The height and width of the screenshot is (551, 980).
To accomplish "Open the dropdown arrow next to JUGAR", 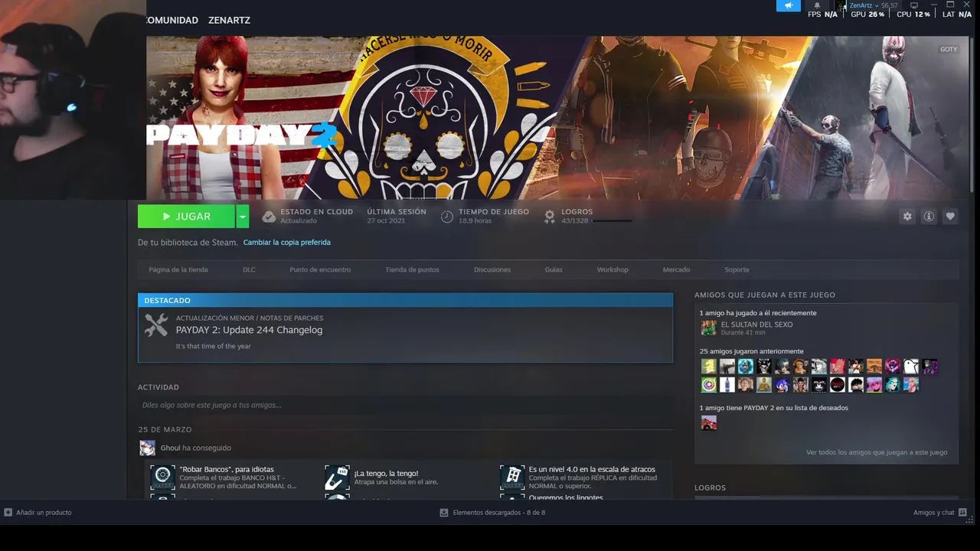I will (x=243, y=217).
